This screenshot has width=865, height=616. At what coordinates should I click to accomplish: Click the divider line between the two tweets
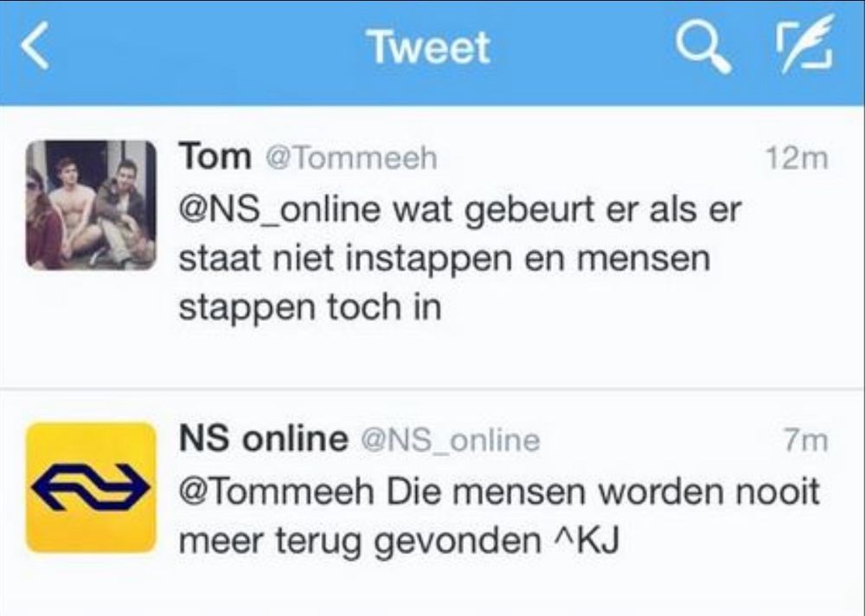[432, 389]
